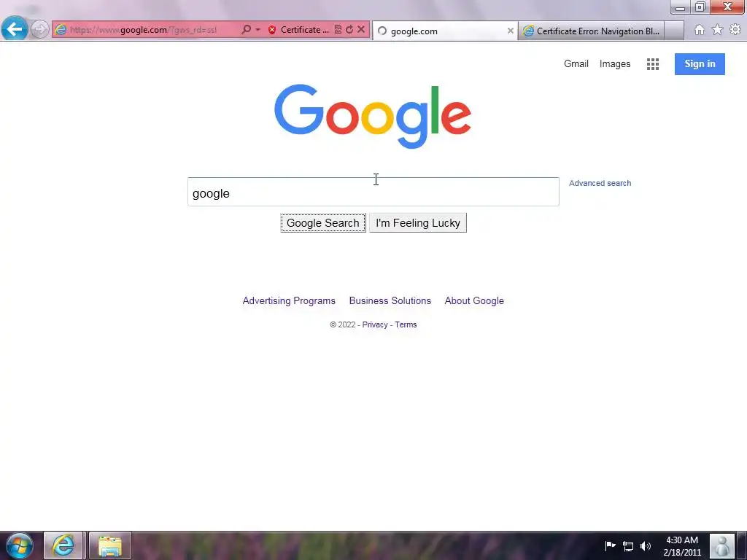The width and height of the screenshot is (747, 560).
Task: Open the Advertising Programs link
Action: pyautogui.click(x=289, y=301)
